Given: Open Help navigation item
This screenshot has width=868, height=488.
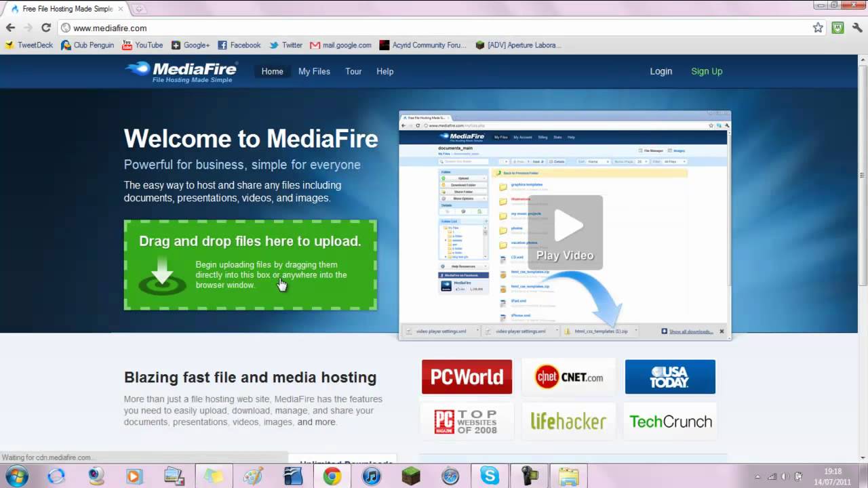Looking at the screenshot, I should [x=385, y=71].
